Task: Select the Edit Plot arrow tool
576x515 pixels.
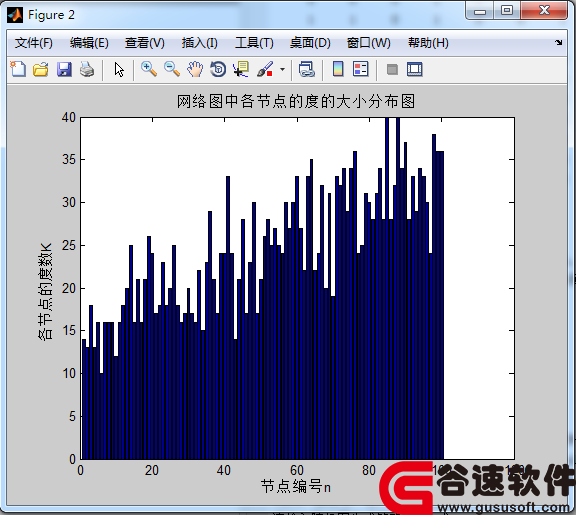Action: point(119,69)
